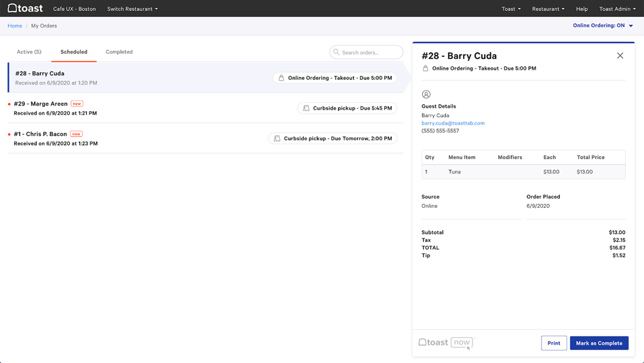Expand the Switch Restaurant dropdown
644x363 pixels.
[x=132, y=9]
